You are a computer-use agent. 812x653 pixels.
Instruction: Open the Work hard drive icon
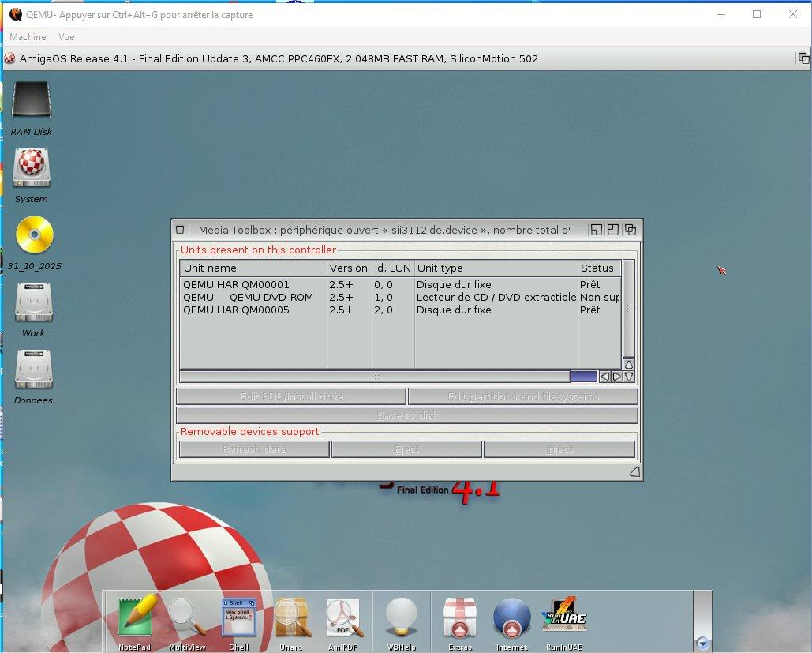pyautogui.click(x=33, y=302)
